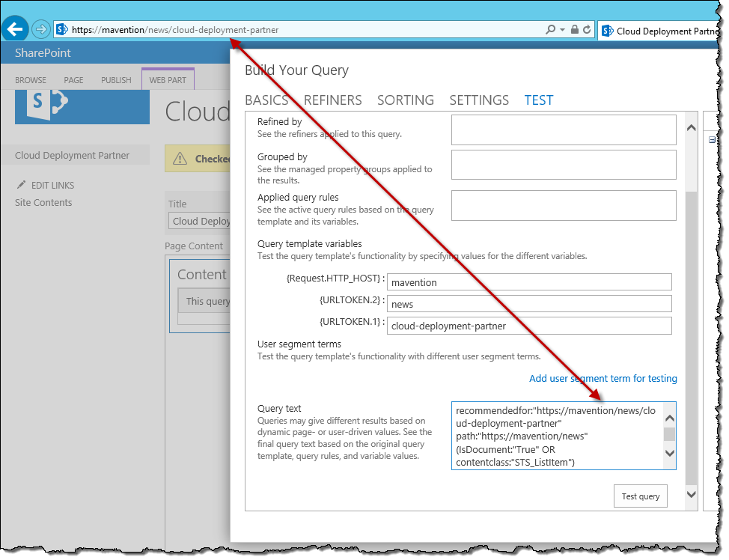729x560 pixels.
Task: Click the {URLTOKEN.1} input field
Action: point(529,326)
